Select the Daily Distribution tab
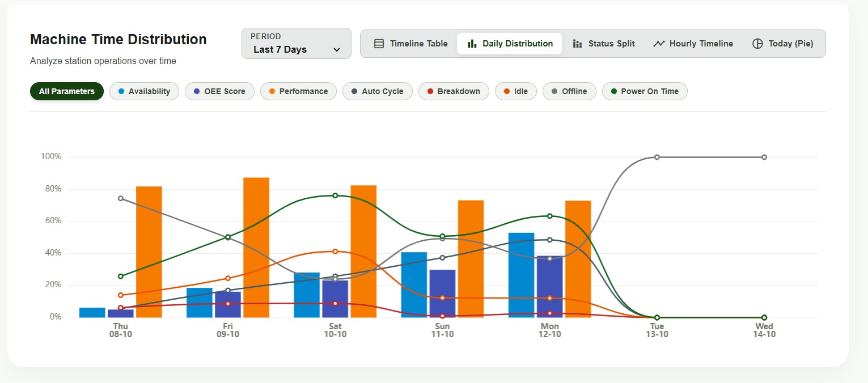Image resolution: width=868 pixels, height=383 pixels. (x=509, y=44)
